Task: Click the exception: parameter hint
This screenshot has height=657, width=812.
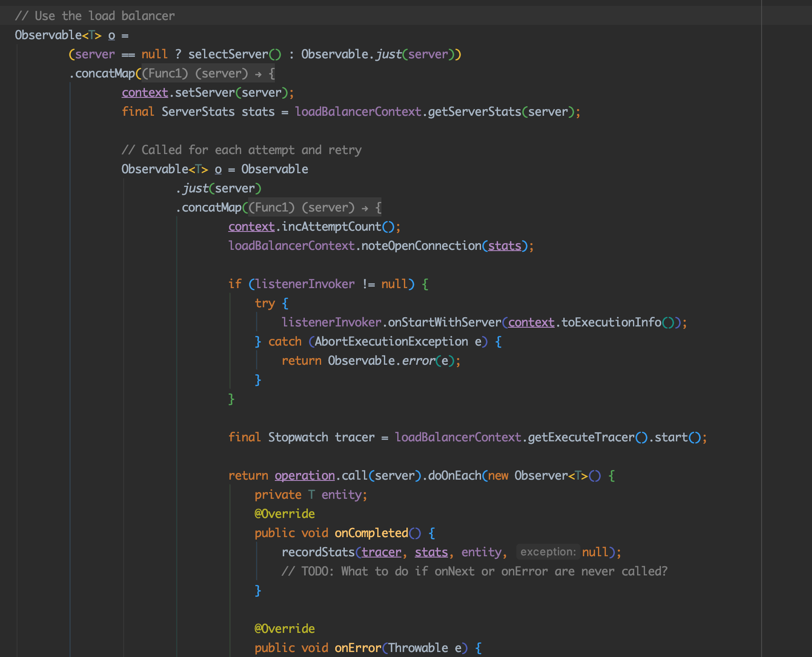Action: click(548, 552)
